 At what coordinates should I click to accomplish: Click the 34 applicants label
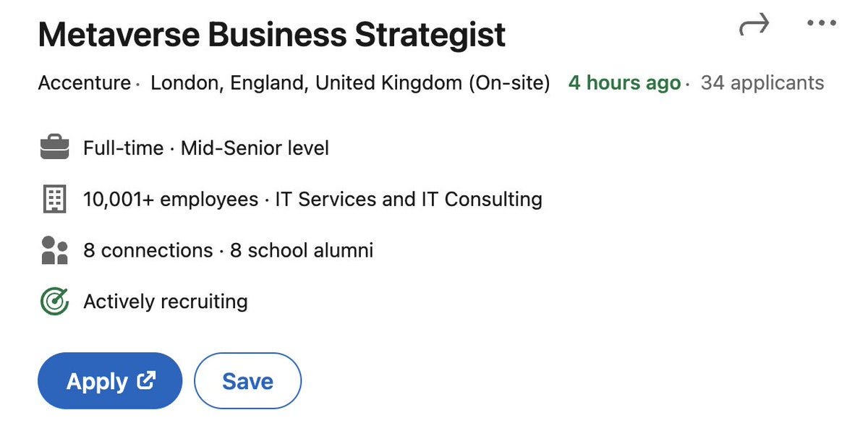(762, 83)
